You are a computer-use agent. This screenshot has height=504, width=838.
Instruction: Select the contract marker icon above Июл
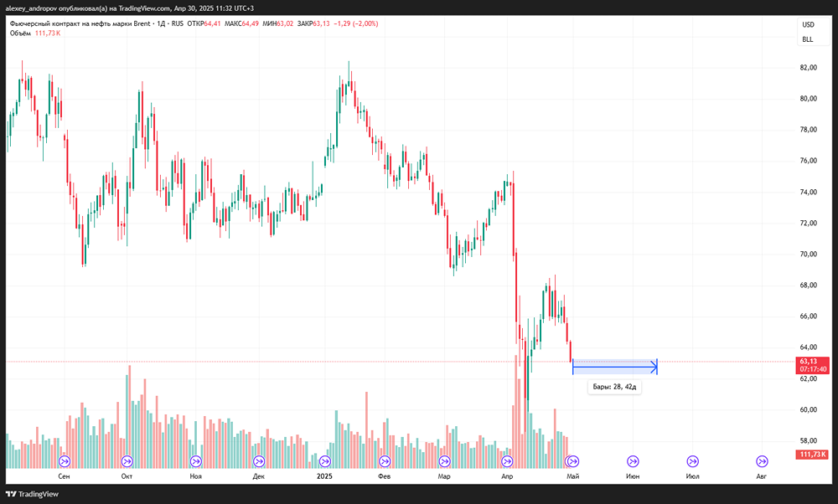[693, 460]
